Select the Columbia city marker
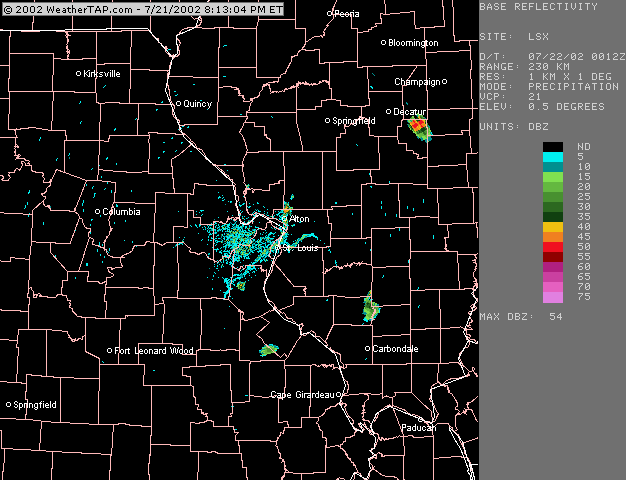Viewport: 626px width, 480px height. pos(97,211)
